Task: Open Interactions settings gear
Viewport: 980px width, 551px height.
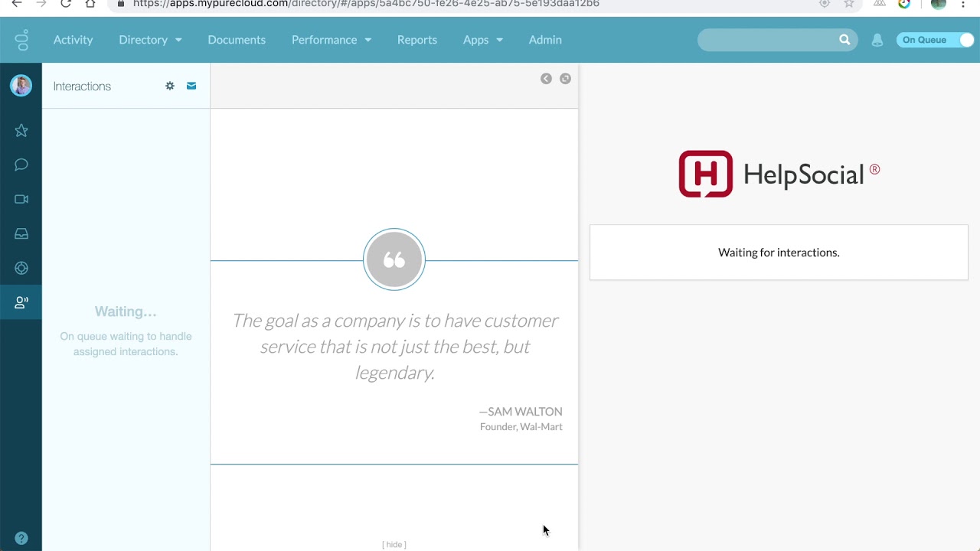Action: coord(170,86)
